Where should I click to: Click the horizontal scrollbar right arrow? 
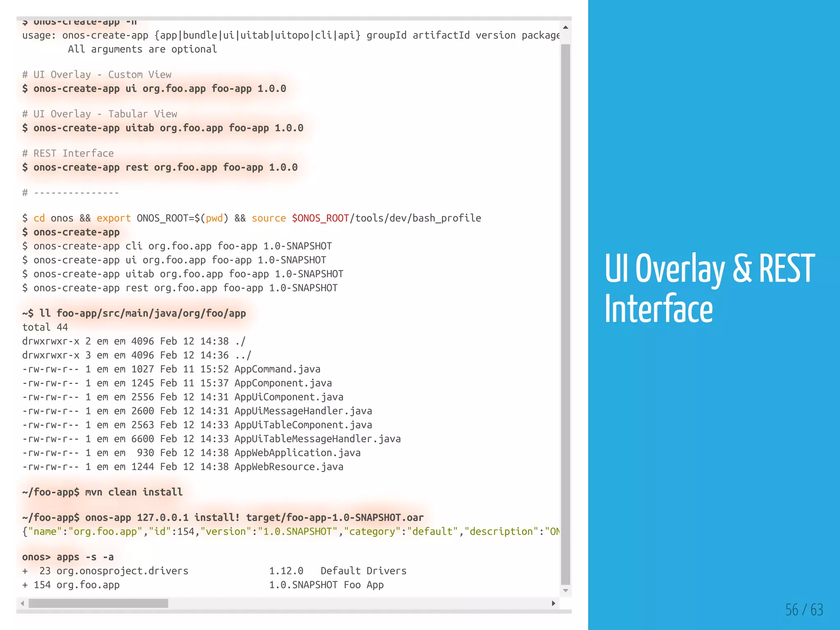coord(553,603)
